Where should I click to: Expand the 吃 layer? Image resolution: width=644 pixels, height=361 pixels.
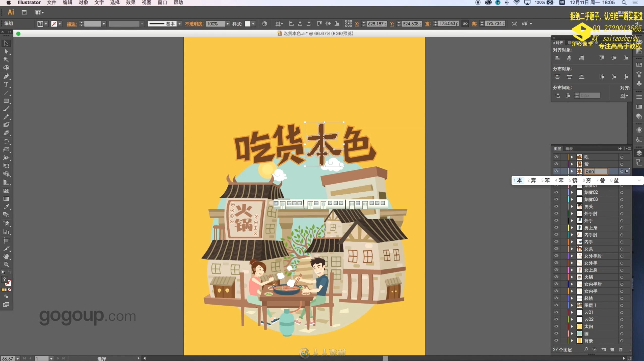(572, 157)
